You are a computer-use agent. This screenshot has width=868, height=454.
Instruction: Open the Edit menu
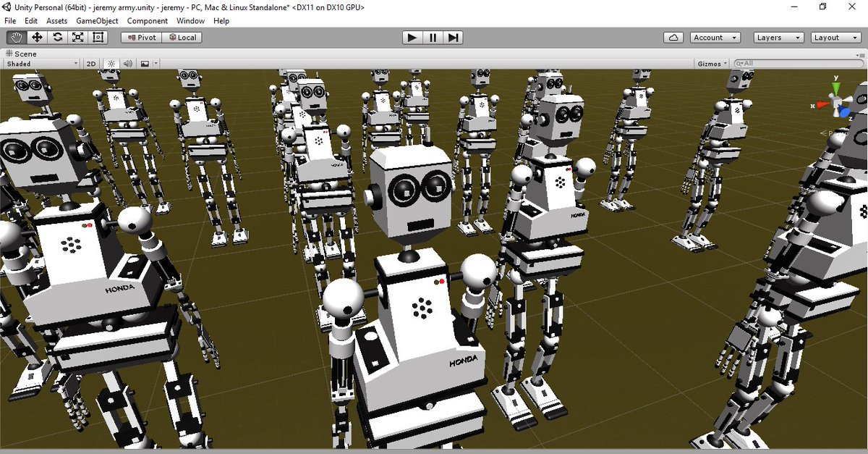tap(31, 21)
